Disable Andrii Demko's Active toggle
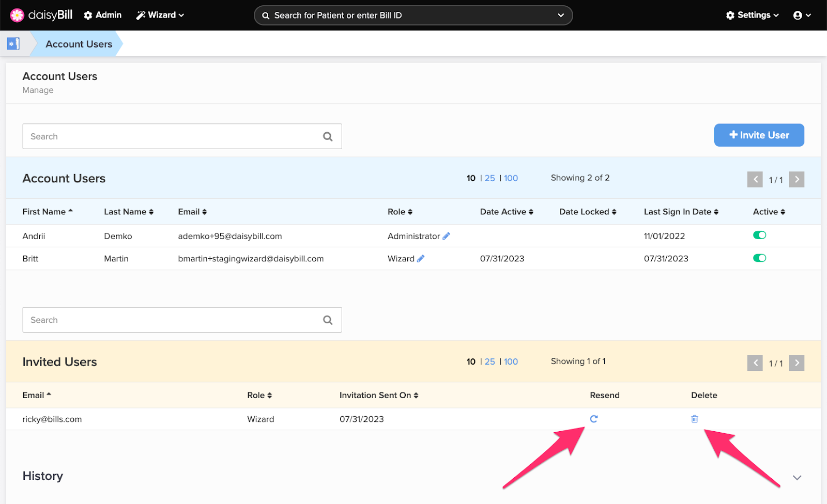Viewport: 827px width, 504px height. click(x=760, y=235)
